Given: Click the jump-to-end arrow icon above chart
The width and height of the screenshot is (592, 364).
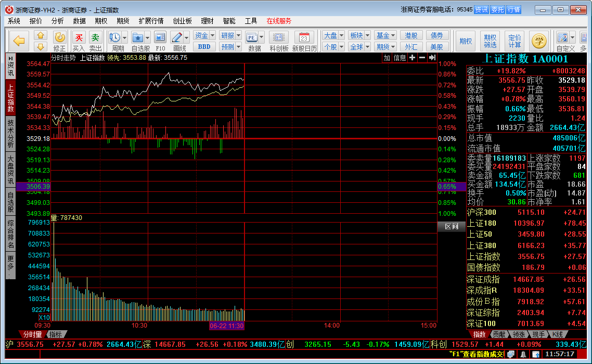Looking at the screenshot, I should 432,58.
